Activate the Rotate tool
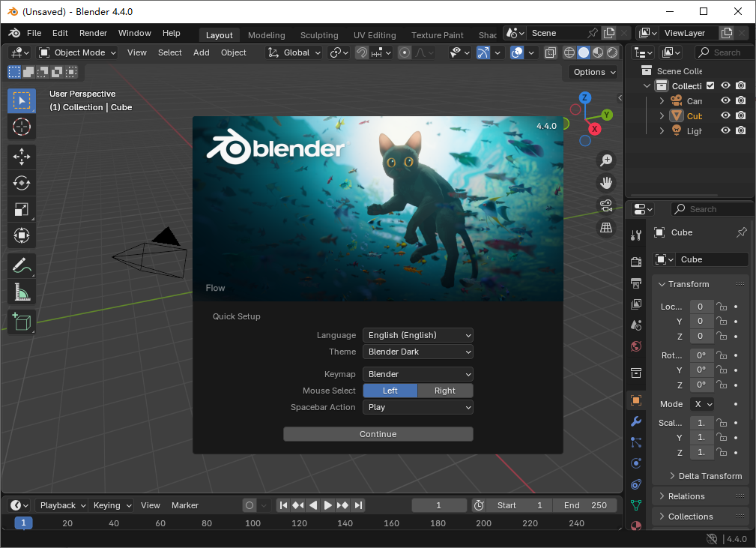This screenshot has width=756, height=548. (x=22, y=183)
